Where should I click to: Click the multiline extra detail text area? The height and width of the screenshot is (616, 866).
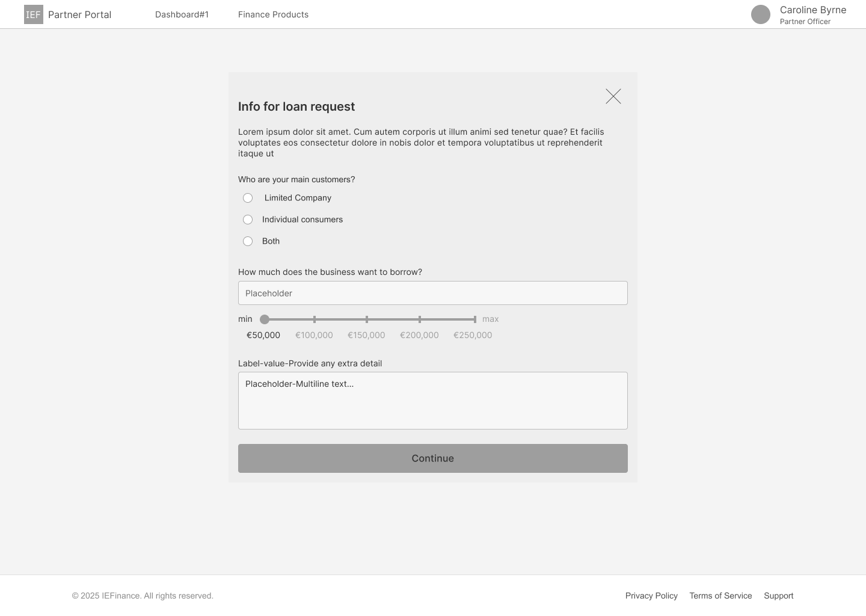(x=432, y=400)
